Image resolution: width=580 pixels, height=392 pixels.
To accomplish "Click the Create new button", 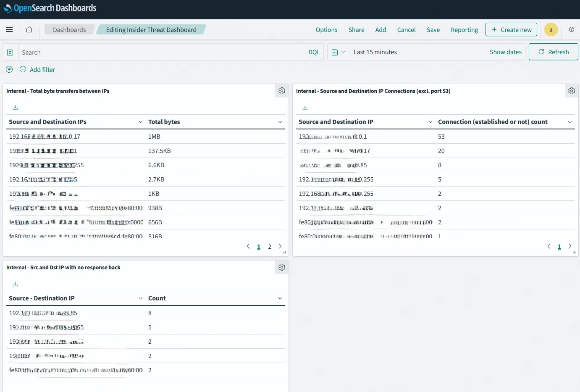I will [511, 29].
